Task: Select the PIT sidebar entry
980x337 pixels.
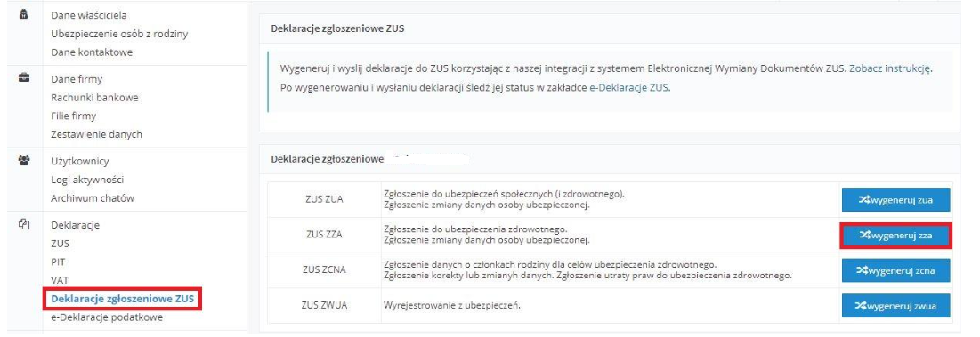Action: 59,261
